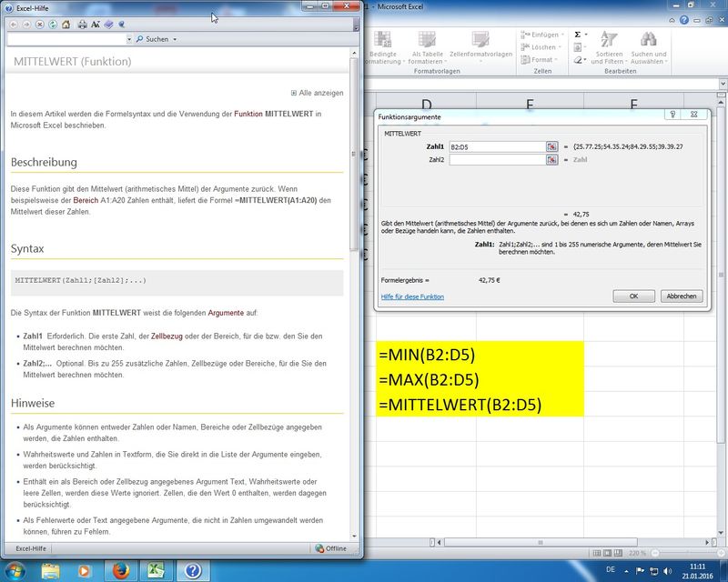Click the Back arrow in Excel-Hilfe toolbar
The height and width of the screenshot is (582, 728).
(x=14, y=25)
